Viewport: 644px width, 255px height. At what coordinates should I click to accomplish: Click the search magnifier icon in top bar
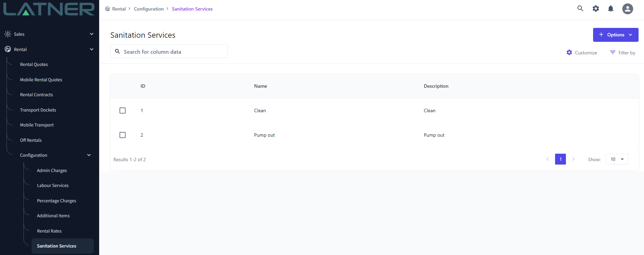point(580,8)
